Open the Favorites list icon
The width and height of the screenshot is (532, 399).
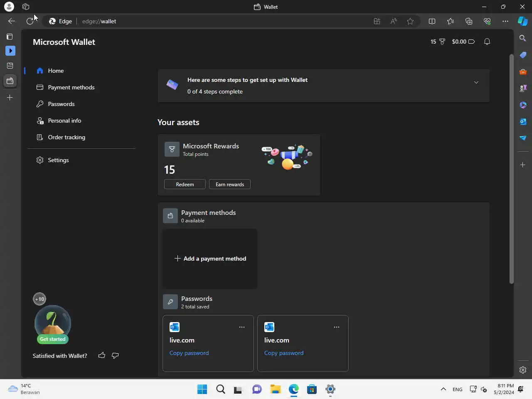coord(451,21)
